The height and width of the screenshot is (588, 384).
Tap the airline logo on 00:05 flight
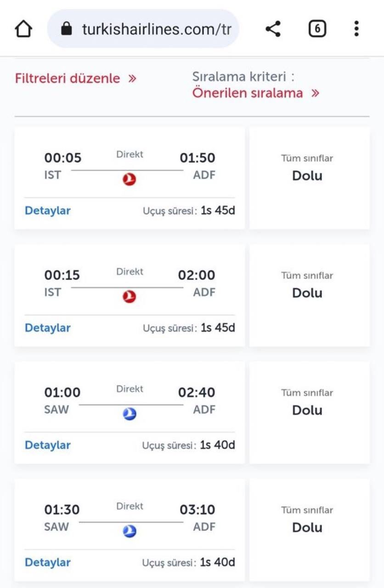130,180
